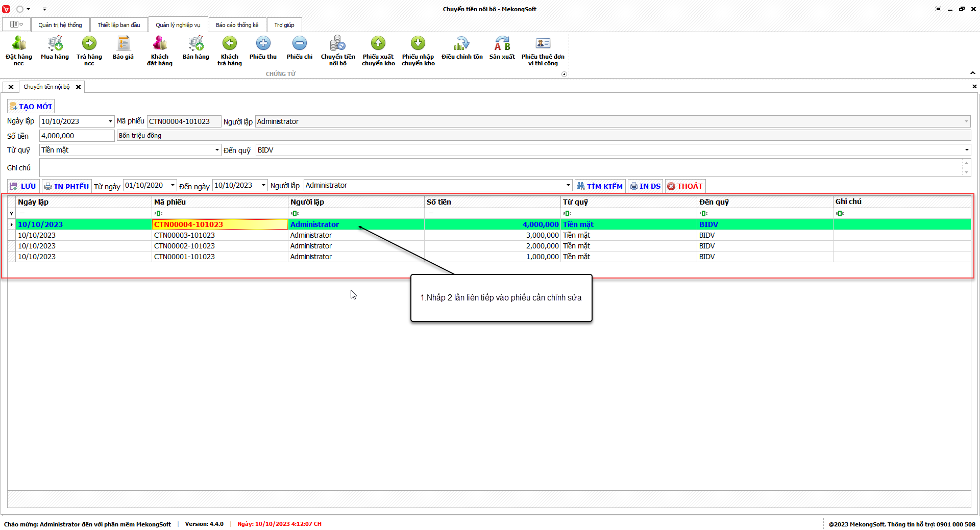This screenshot has height=530, width=980.
Task: Open the quick access customize arrow
Action: (x=44, y=9)
